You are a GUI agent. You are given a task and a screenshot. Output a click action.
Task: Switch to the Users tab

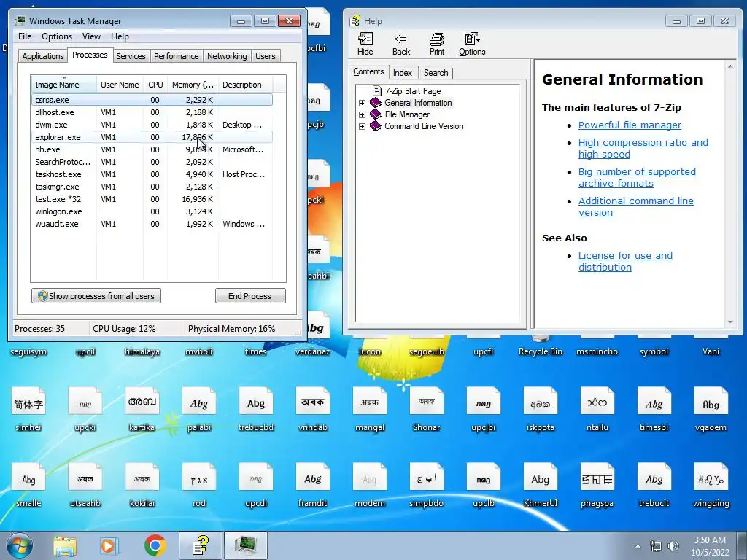tap(266, 56)
